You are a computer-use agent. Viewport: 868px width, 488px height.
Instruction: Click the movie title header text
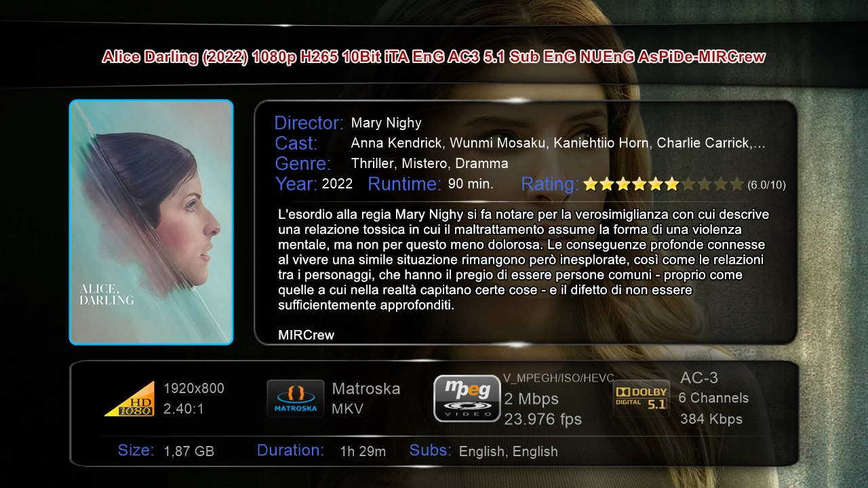[x=434, y=57]
